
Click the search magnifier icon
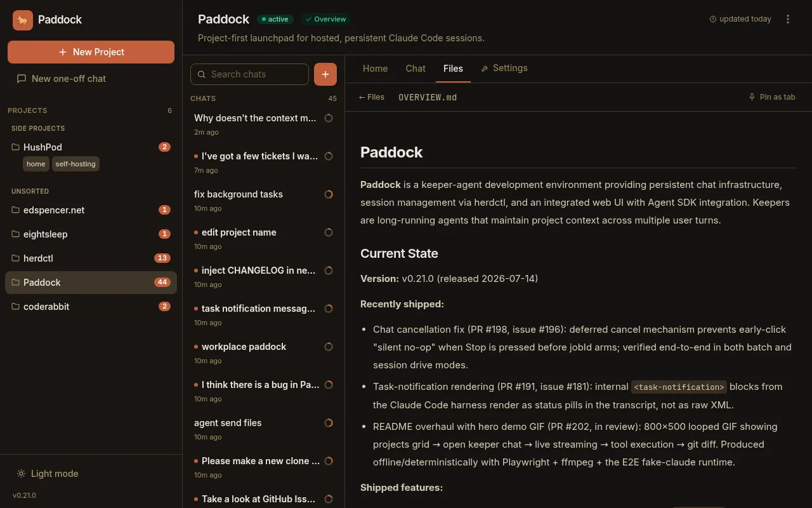[202, 74]
